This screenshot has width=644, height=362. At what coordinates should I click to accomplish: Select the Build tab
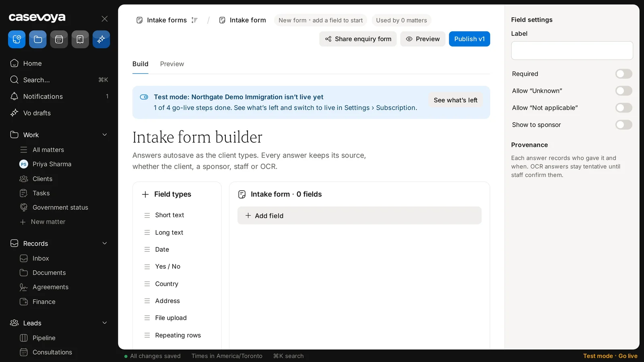[x=140, y=64]
